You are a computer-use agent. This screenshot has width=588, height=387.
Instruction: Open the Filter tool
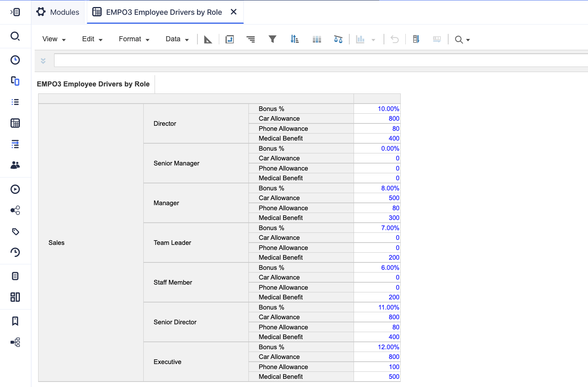pyautogui.click(x=273, y=39)
